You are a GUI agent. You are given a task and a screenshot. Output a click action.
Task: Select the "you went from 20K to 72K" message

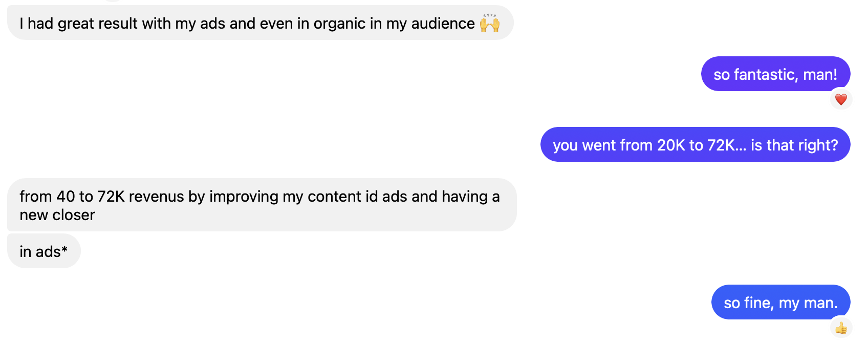(695, 145)
